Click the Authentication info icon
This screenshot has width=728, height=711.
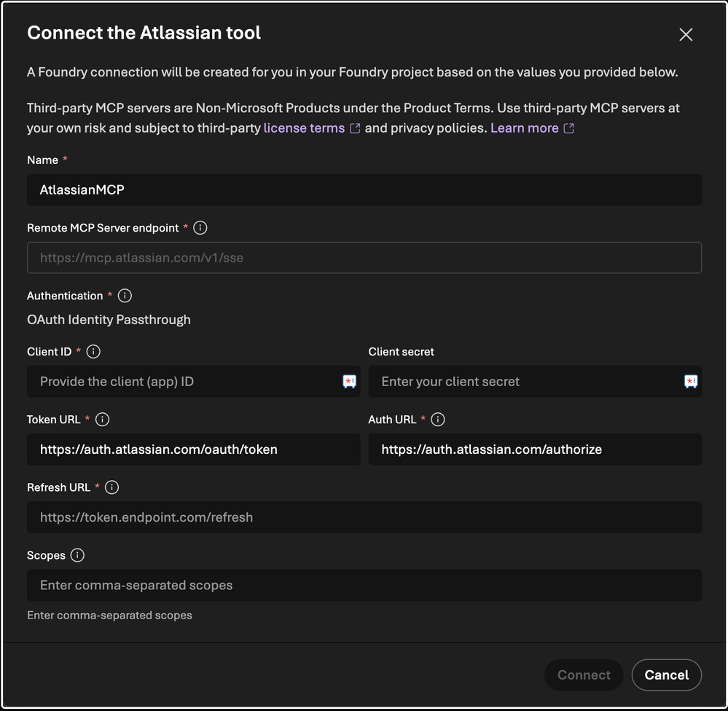[124, 296]
